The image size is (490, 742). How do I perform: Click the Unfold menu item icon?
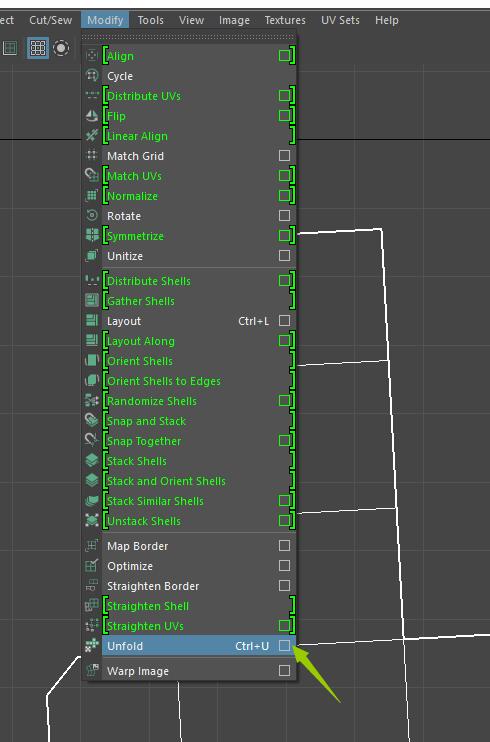pyautogui.click(x=92, y=646)
